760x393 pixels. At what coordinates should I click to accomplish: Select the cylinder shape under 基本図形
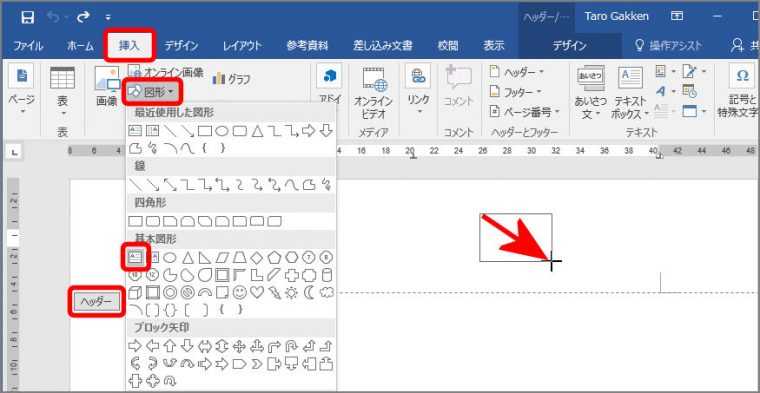(327, 275)
